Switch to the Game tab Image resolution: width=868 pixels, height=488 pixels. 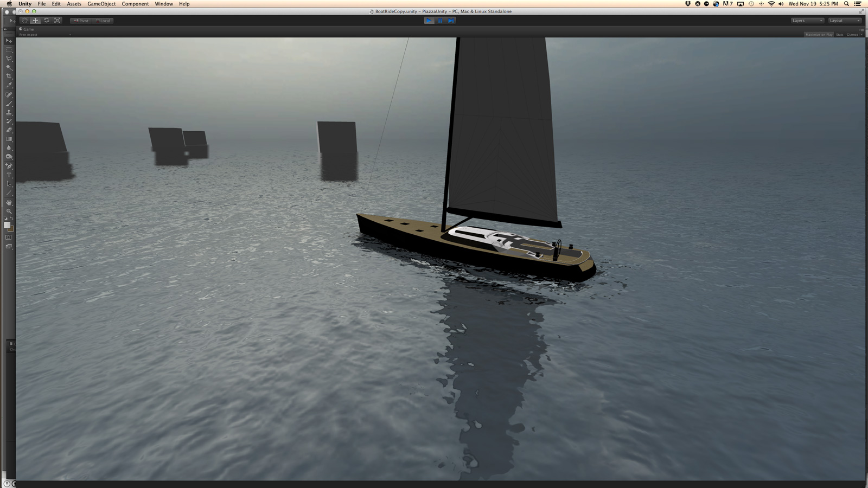(27, 29)
